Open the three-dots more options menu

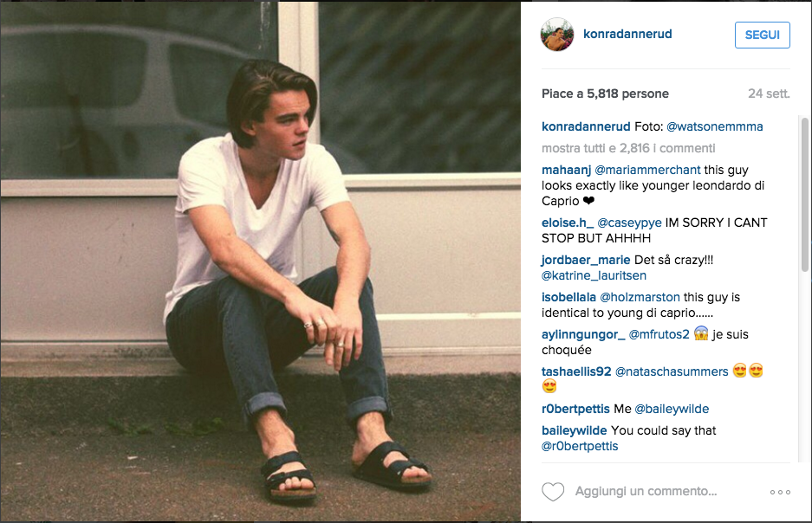tap(780, 492)
